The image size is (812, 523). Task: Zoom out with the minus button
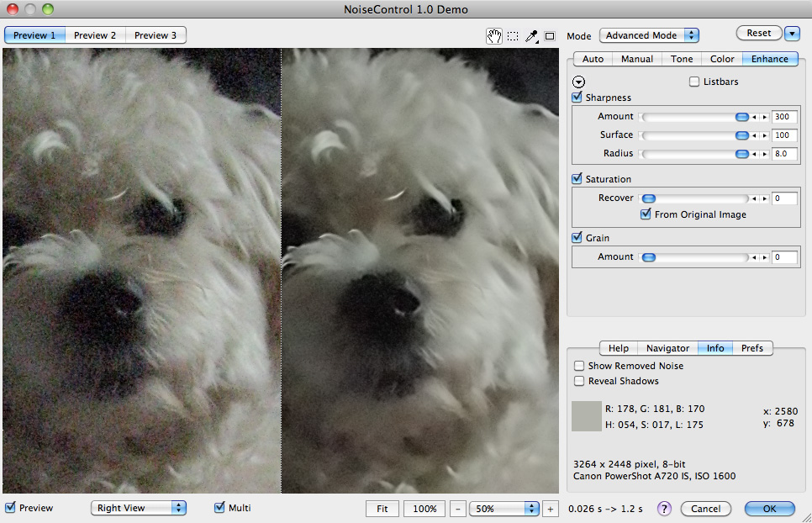458,509
